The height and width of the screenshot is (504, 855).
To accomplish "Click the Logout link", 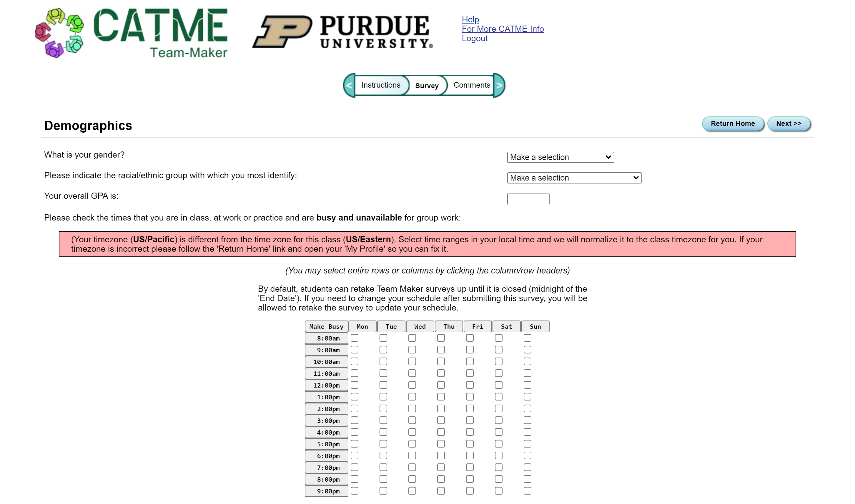I will coord(474,38).
